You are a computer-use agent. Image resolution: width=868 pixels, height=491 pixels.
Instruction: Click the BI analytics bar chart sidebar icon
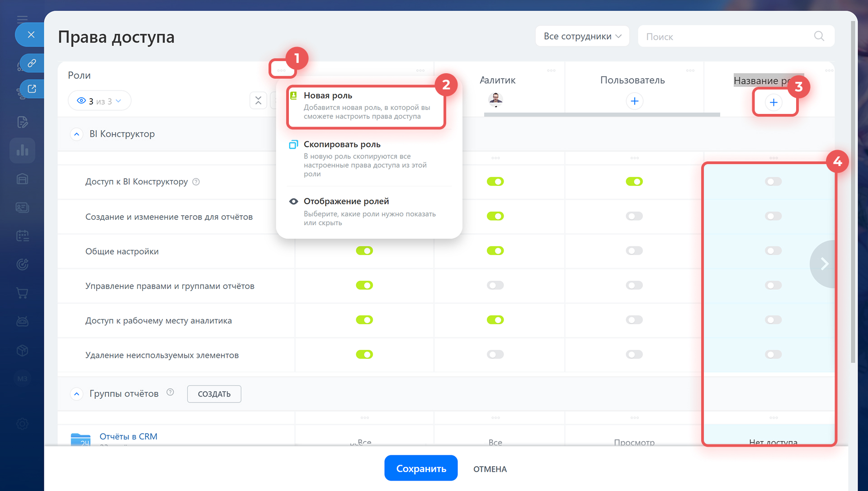(22, 150)
